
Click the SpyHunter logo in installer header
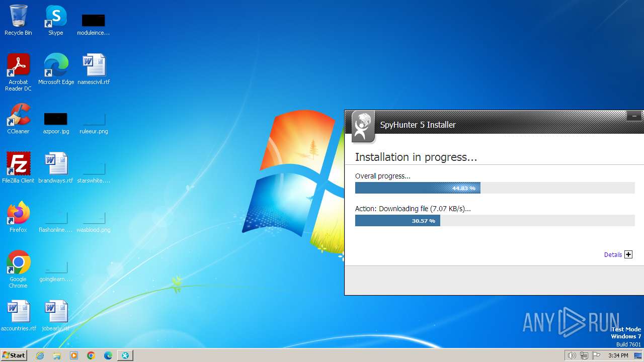(x=363, y=126)
